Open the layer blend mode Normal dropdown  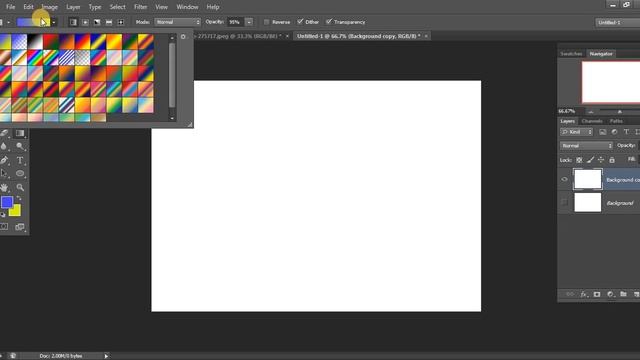(x=586, y=146)
